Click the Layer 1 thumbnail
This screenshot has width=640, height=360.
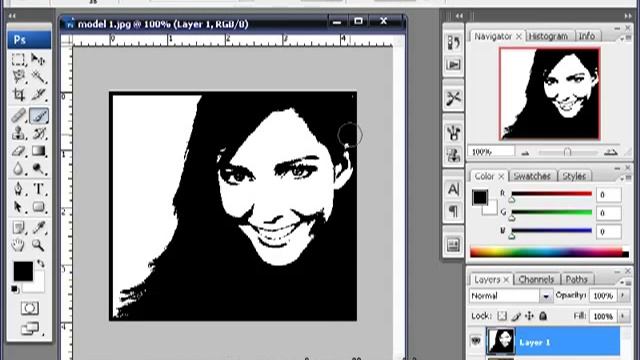501,341
